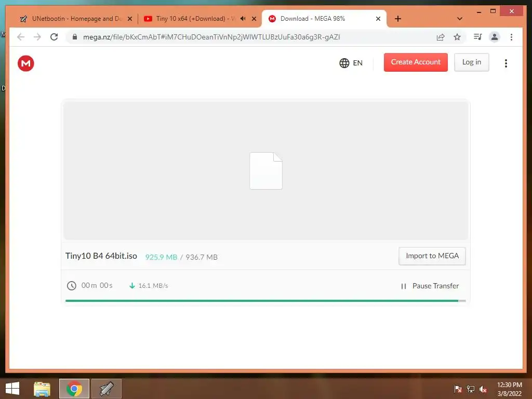Open MEGA page three-dot menu
Viewport: 532px width, 399px height.
point(506,63)
